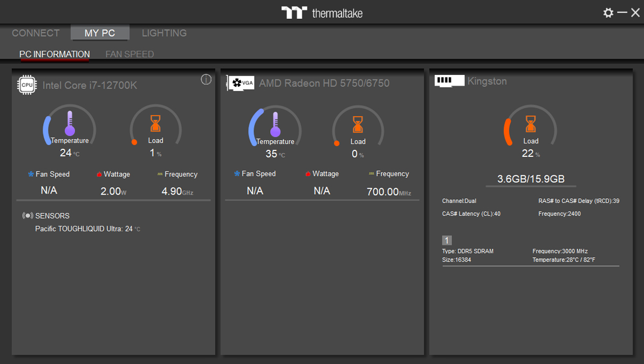
Task: Click the GPU frequency value 700.00MHz
Action: 389,192
